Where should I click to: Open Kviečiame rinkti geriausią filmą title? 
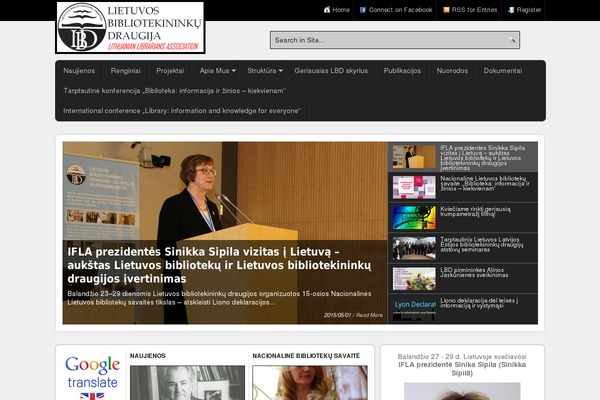pos(475,212)
